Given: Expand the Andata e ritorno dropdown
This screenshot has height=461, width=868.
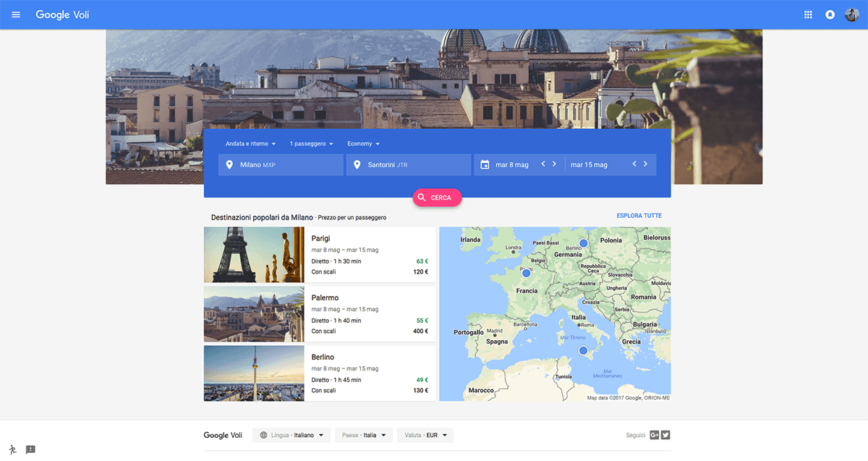Looking at the screenshot, I should 251,144.
